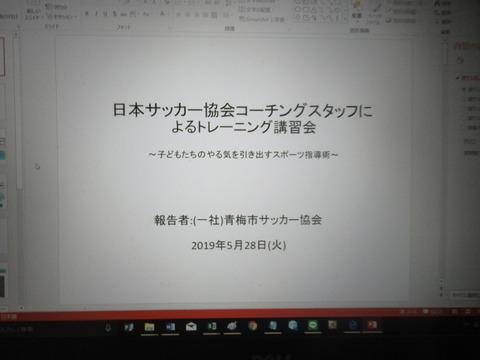Image resolution: width=480 pixels, height=360 pixels.
Task: Click the slide title 日本サッカー協会コーチングスタッフに
Action: [x=242, y=110]
